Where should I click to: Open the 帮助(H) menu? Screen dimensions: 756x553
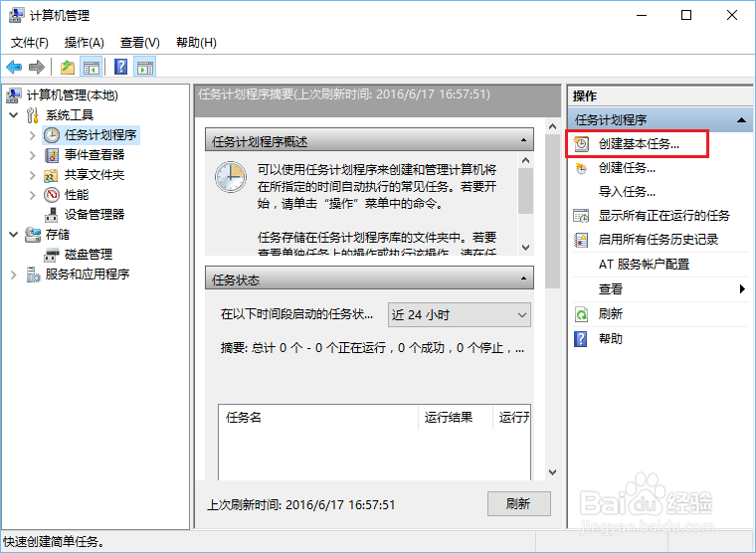click(196, 43)
